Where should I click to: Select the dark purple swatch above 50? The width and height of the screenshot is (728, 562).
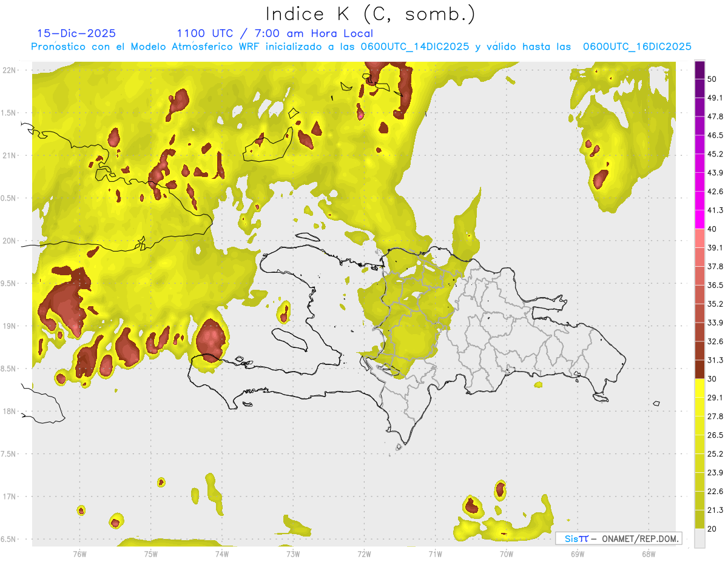699,70
